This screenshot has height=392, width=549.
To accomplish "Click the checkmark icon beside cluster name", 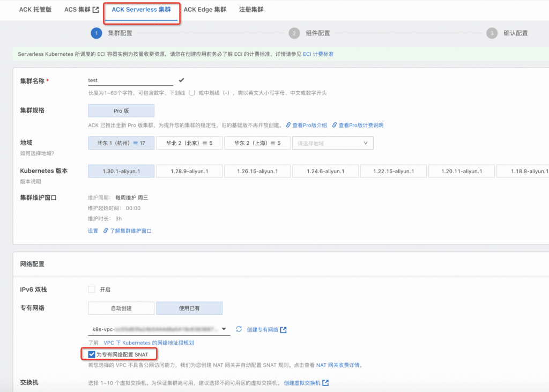I will coord(181,80).
